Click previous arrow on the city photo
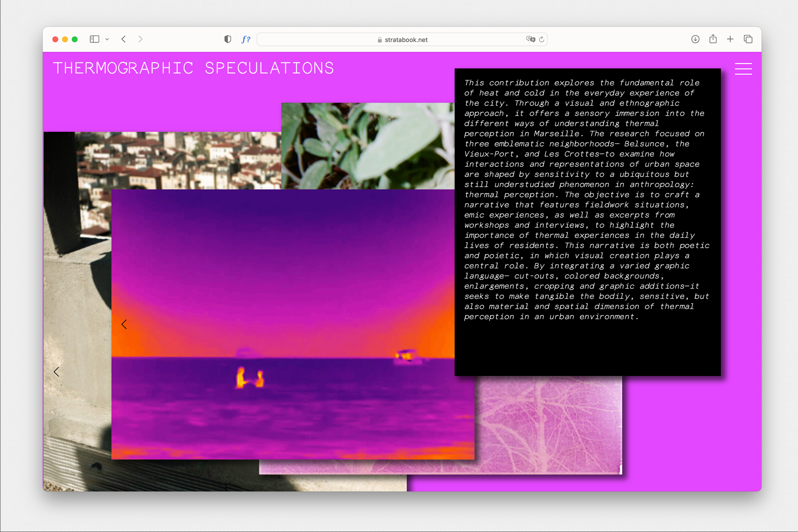The width and height of the screenshot is (798, 532). tap(57, 372)
